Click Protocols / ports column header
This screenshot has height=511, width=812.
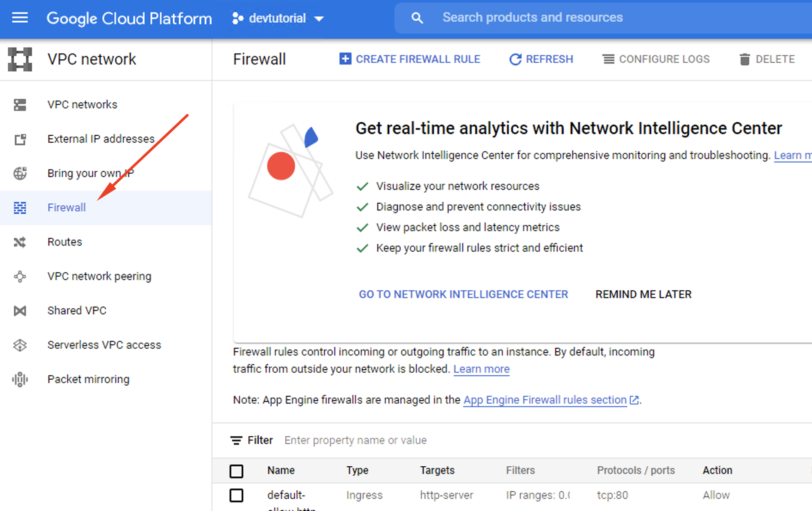tap(636, 470)
